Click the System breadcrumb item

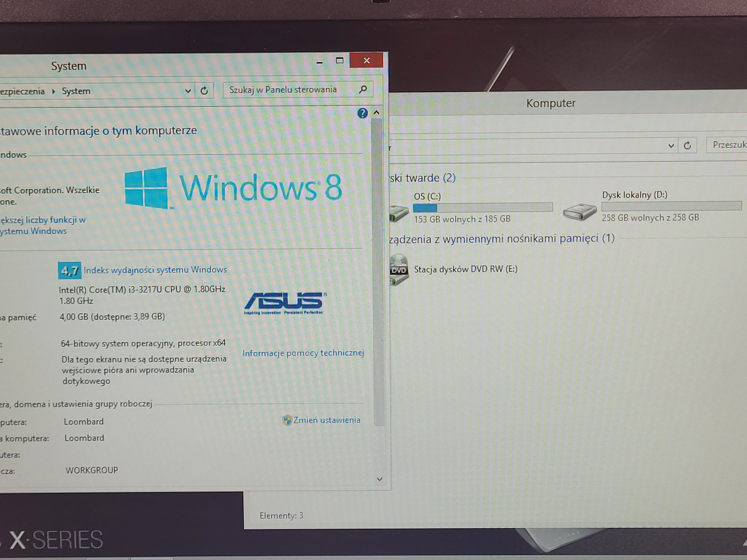pyautogui.click(x=76, y=91)
